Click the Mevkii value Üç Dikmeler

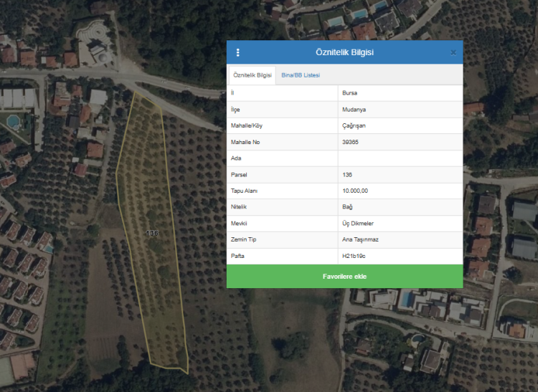pyautogui.click(x=358, y=224)
